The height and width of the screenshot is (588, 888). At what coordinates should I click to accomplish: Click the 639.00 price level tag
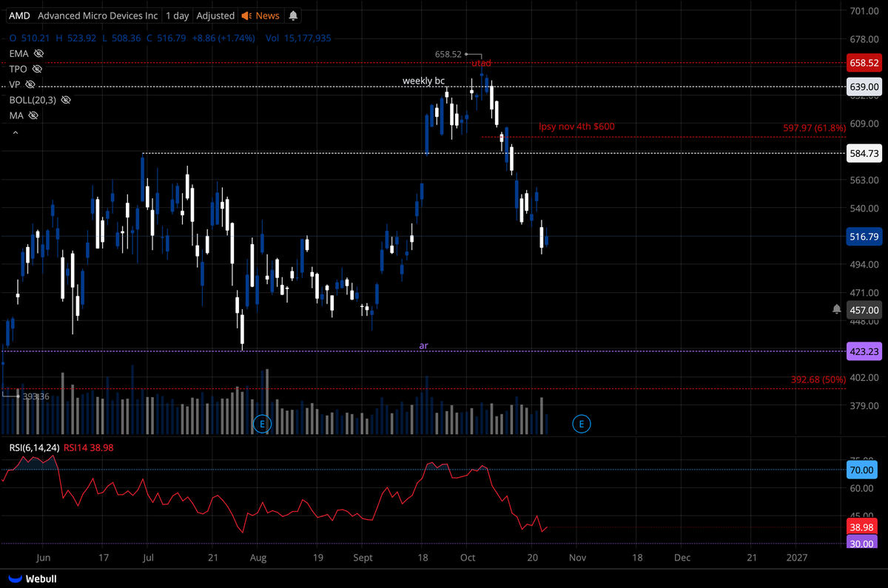pos(864,87)
